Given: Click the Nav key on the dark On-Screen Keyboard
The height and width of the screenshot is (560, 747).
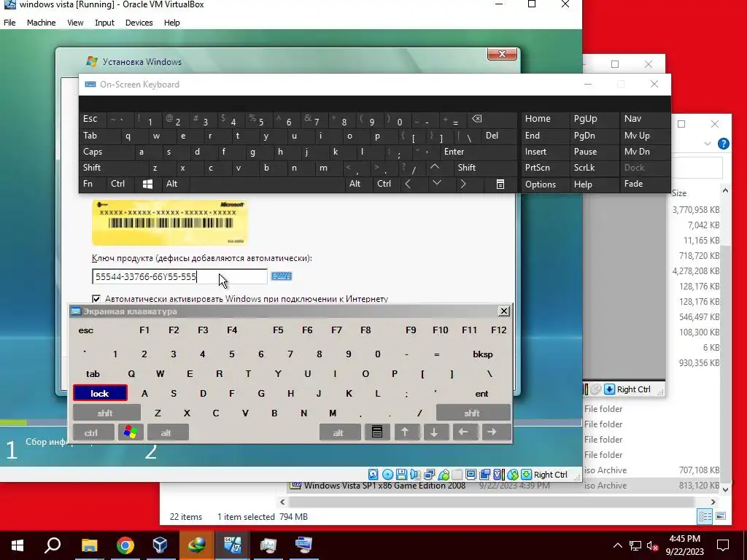Looking at the screenshot, I should coord(632,119).
